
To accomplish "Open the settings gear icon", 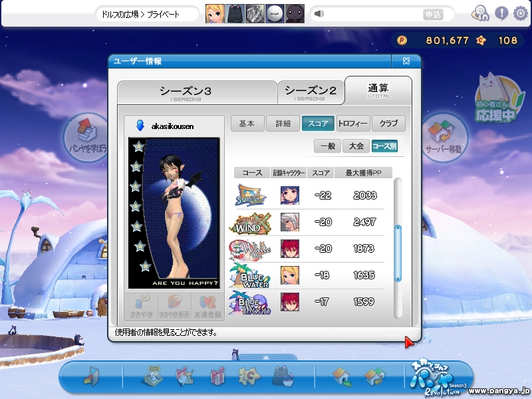I will pyautogui.click(x=520, y=13).
